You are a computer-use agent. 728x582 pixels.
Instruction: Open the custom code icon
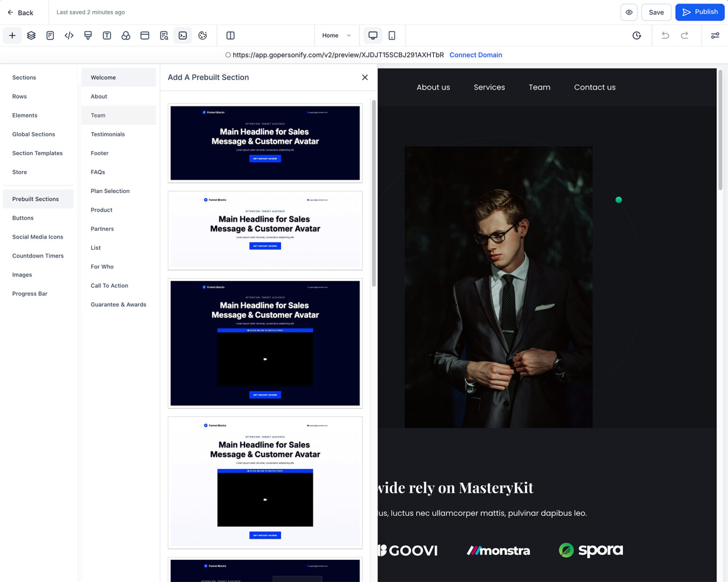(69, 36)
